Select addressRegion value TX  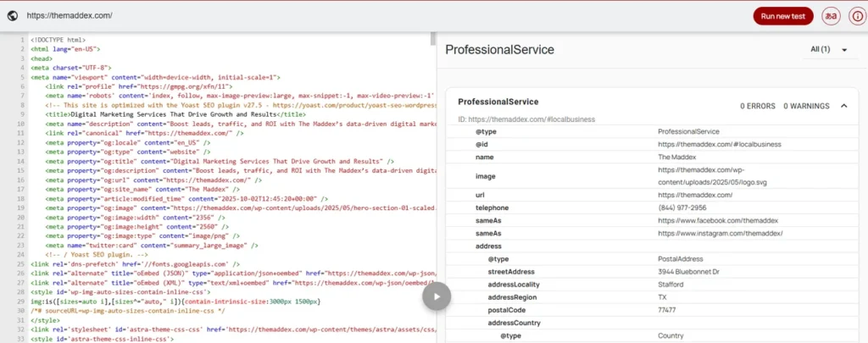point(662,297)
